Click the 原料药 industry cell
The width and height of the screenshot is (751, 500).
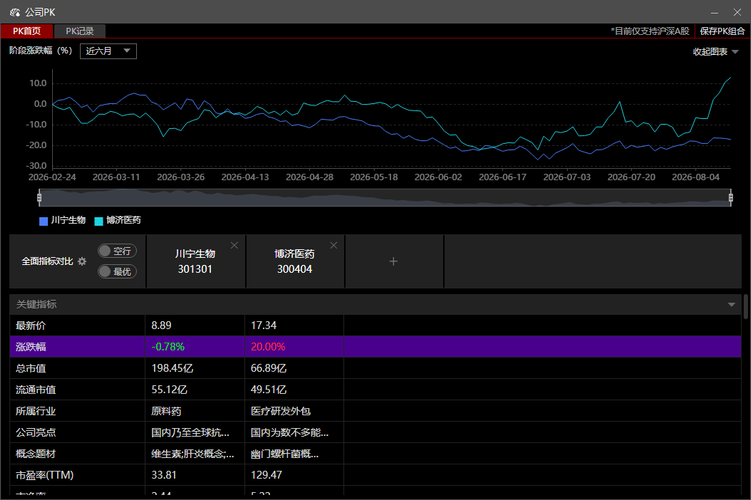[166, 411]
